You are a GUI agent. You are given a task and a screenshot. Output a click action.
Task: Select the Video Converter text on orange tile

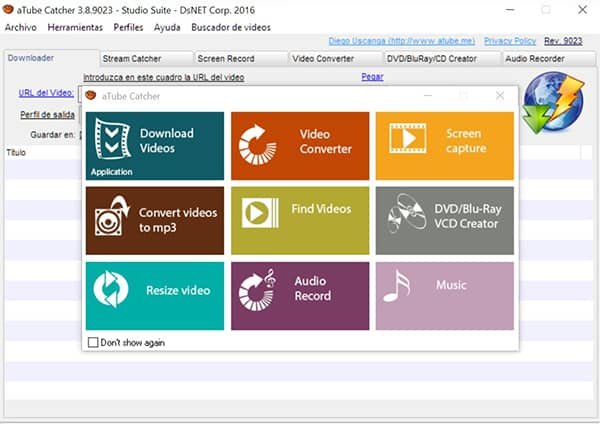point(325,141)
